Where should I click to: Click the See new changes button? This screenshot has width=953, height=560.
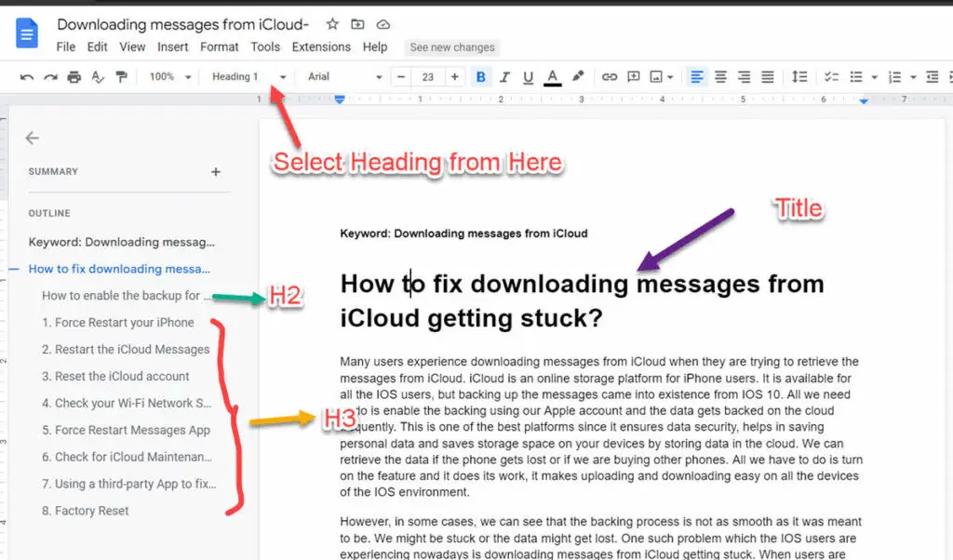pyautogui.click(x=452, y=47)
